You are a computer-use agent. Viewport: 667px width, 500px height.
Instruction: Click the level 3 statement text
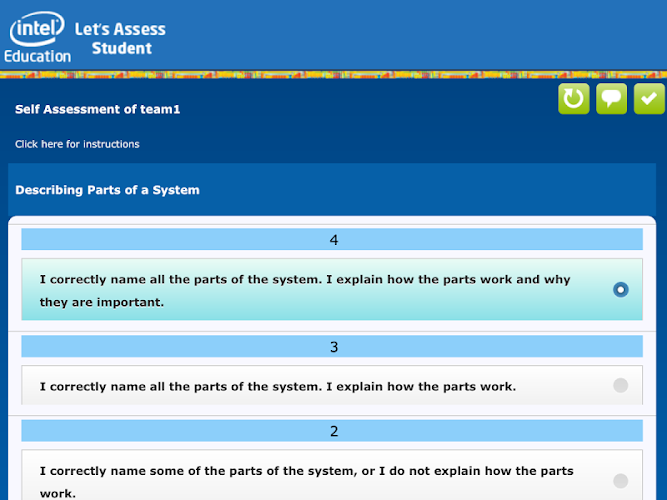pyautogui.click(x=277, y=386)
